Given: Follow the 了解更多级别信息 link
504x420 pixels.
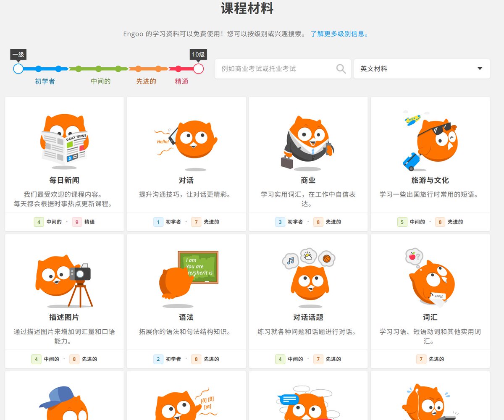Looking at the screenshot, I should (x=339, y=34).
